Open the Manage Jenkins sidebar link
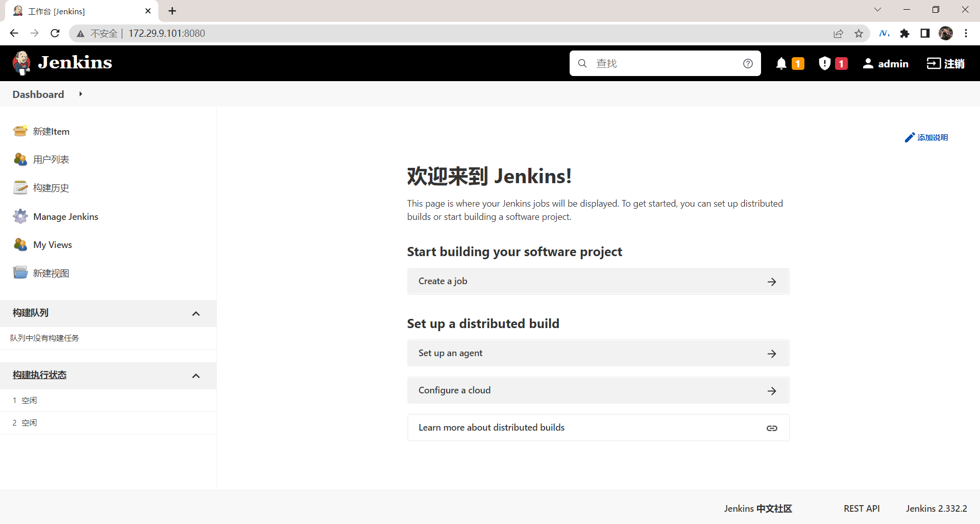The width and height of the screenshot is (980, 524). pos(66,216)
